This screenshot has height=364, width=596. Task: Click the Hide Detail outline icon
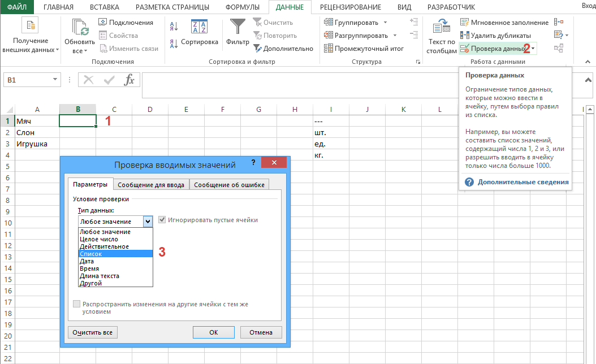414,34
